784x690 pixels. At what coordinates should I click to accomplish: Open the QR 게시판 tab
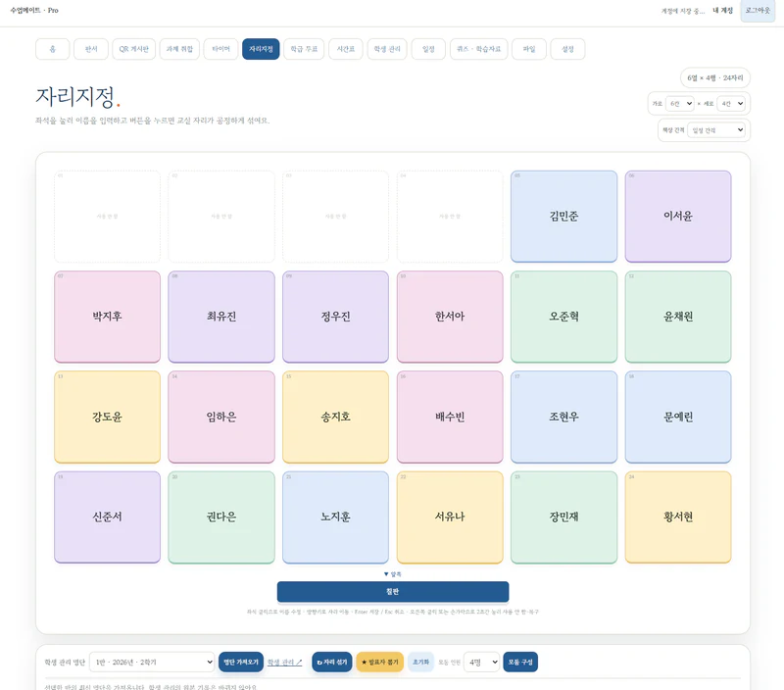click(x=133, y=49)
